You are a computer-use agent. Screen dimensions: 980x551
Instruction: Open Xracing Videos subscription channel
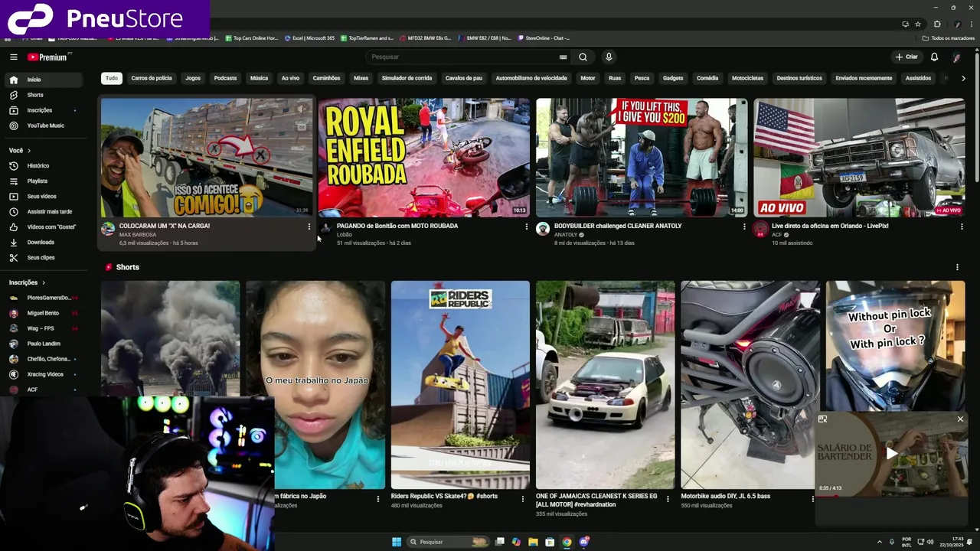(x=43, y=374)
